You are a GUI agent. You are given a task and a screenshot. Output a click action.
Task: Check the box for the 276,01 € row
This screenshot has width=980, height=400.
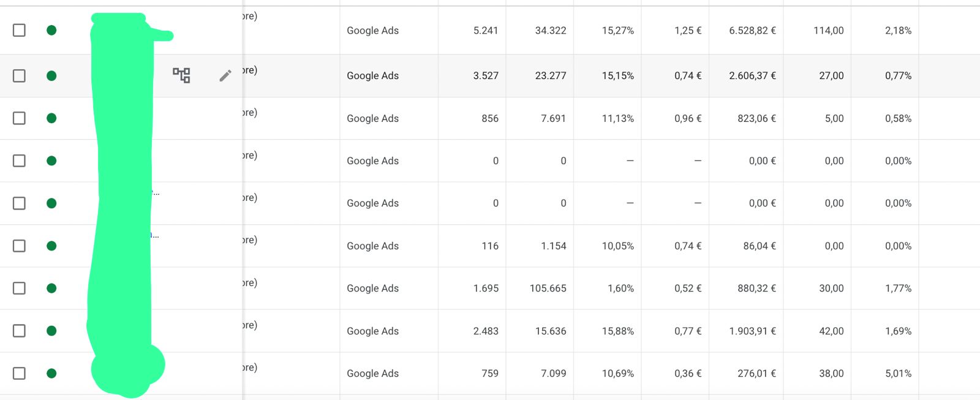coord(19,373)
